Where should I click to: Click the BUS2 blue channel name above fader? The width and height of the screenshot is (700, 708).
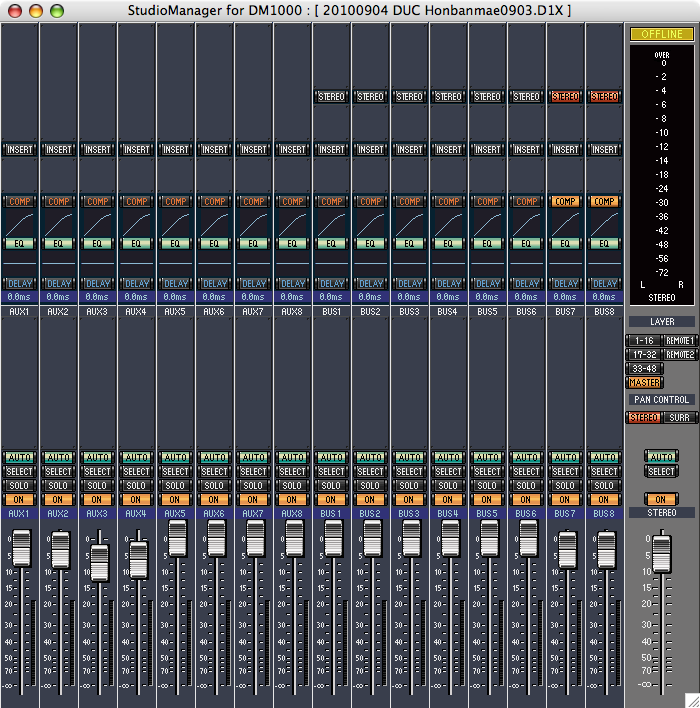pyautogui.click(x=370, y=513)
